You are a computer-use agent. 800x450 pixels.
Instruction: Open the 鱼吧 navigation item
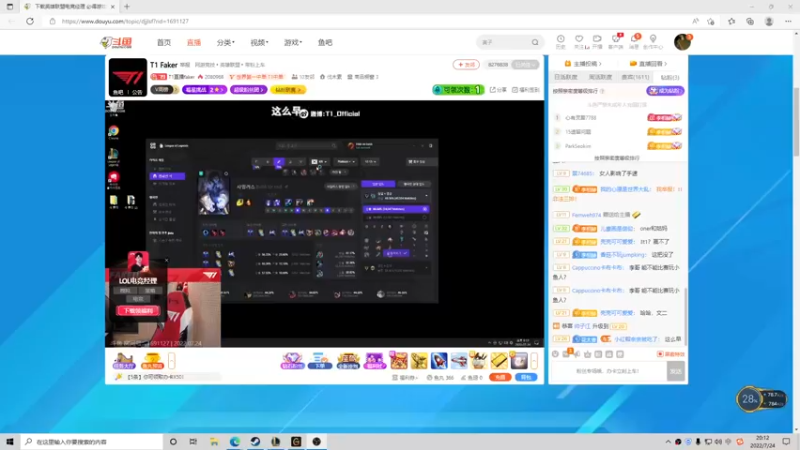coord(325,42)
